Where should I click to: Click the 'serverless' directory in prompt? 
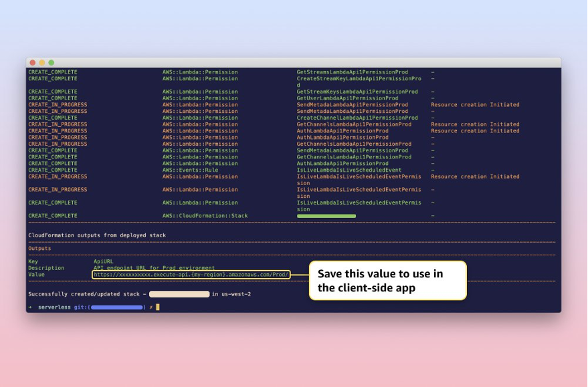54,307
